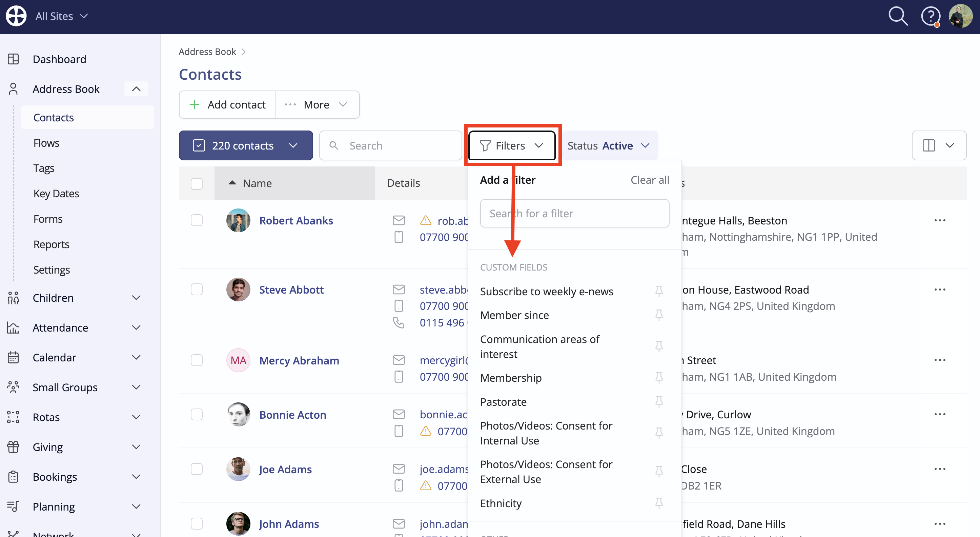Expand the Children sidebar section
The width and height of the screenshot is (980, 537).
136,298
